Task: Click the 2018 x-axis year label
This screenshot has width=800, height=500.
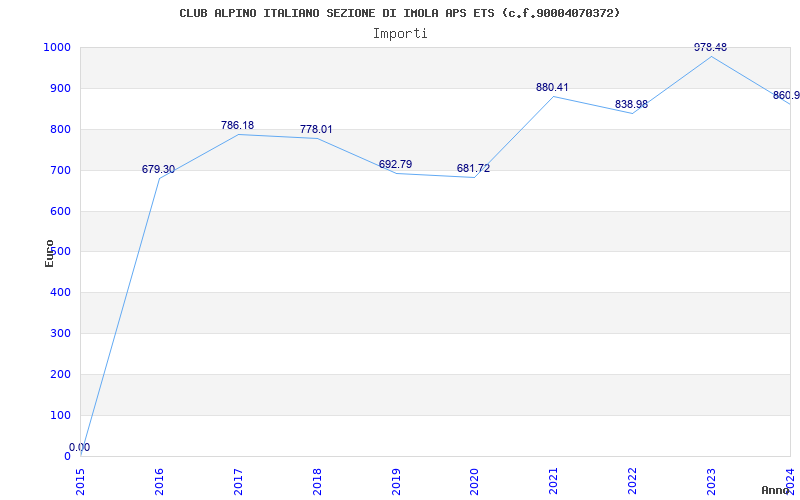Action: pyautogui.click(x=317, y=482)
